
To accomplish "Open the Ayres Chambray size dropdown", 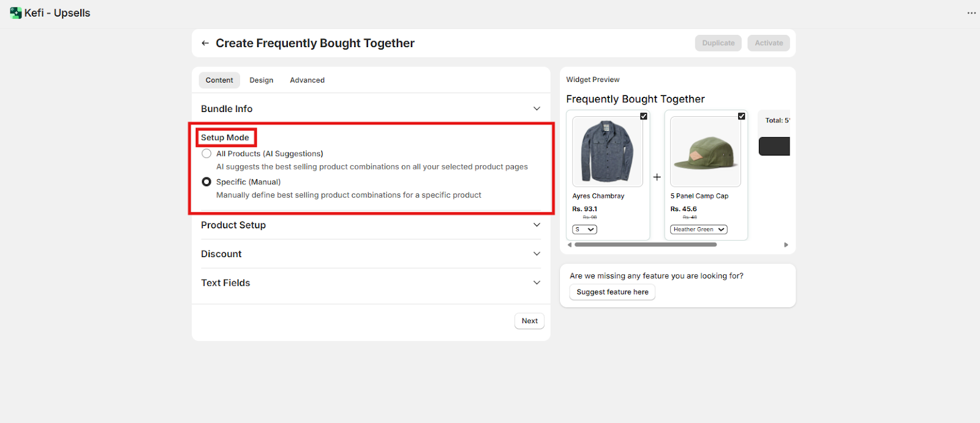I will (x=584, y=230).
